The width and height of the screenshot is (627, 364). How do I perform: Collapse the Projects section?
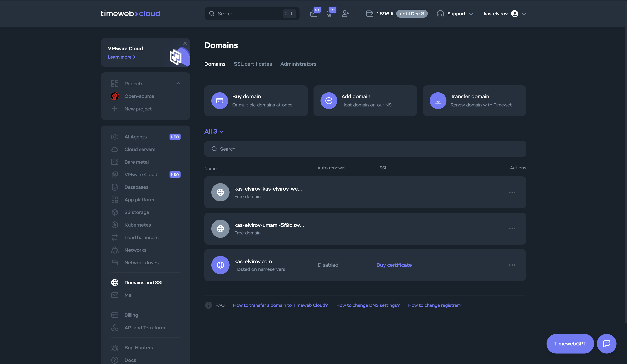pyautogui.click(x=178, y=83)
